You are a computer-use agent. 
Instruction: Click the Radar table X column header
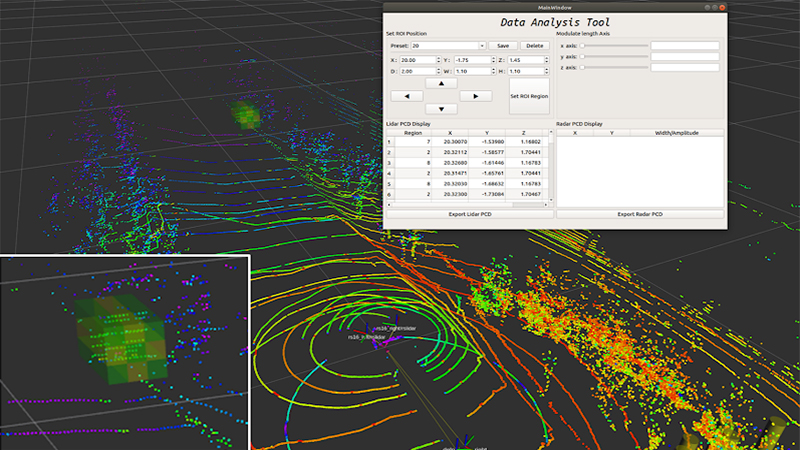575,133
